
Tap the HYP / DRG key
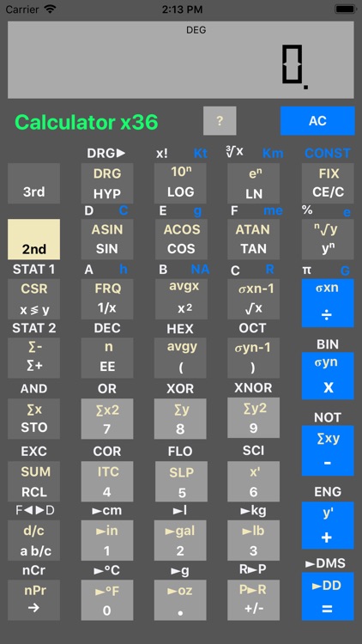107,183
